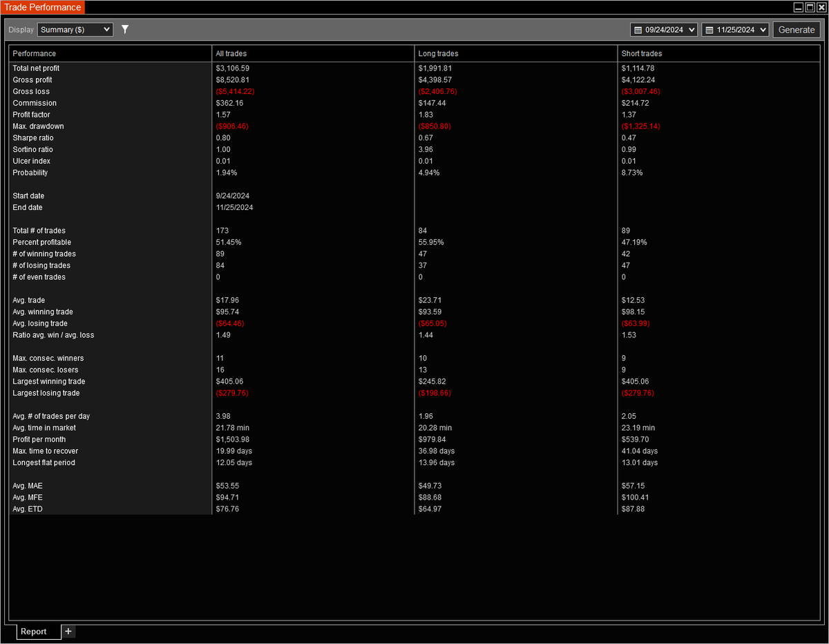Click Start date value 9/24/2024
Viewport: 829px width, 644px height.
click(x=232, y=196)
